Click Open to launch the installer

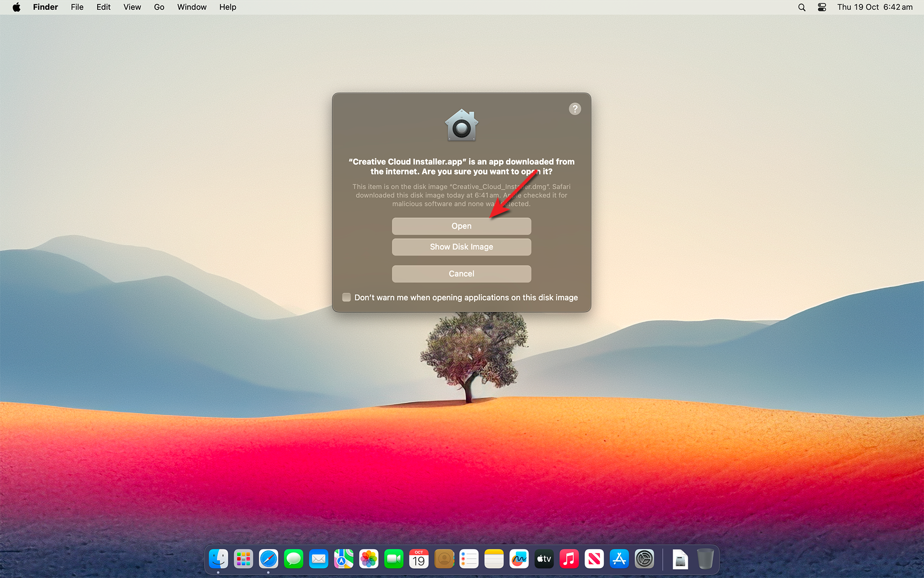tap(462, 226)
